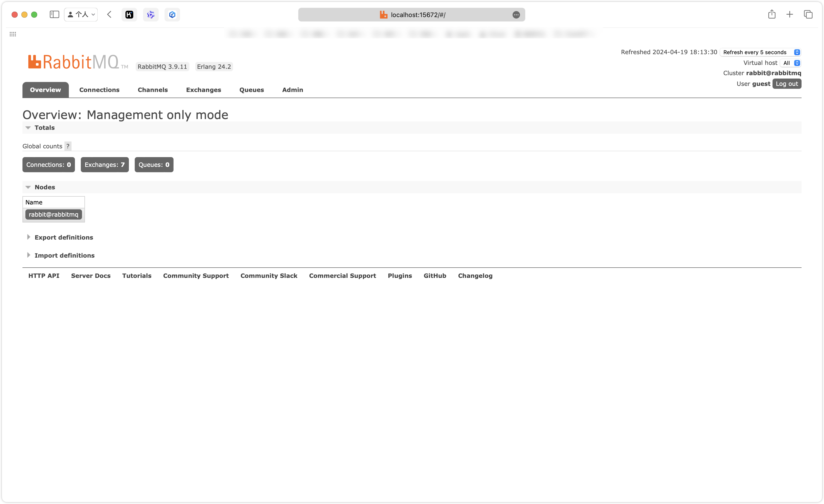Switch to the Queues tab
The image size is (824, 504).
click(251, 90)
